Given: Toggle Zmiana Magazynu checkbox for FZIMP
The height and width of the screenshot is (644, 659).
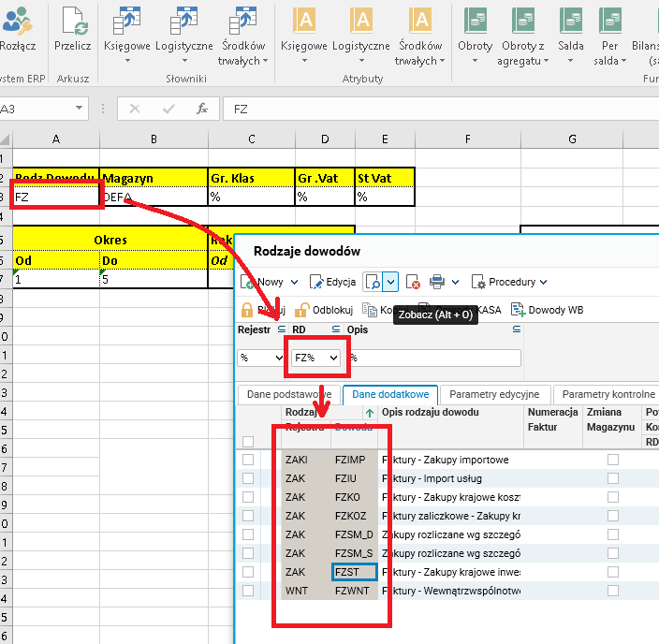Looking at the screenshot, I should pos(613,460).
